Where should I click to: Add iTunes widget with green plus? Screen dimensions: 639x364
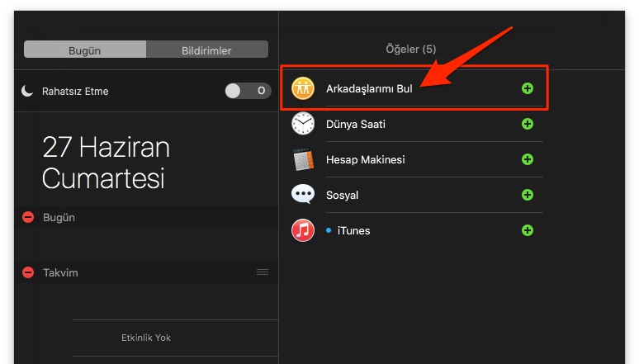[528, 230]
